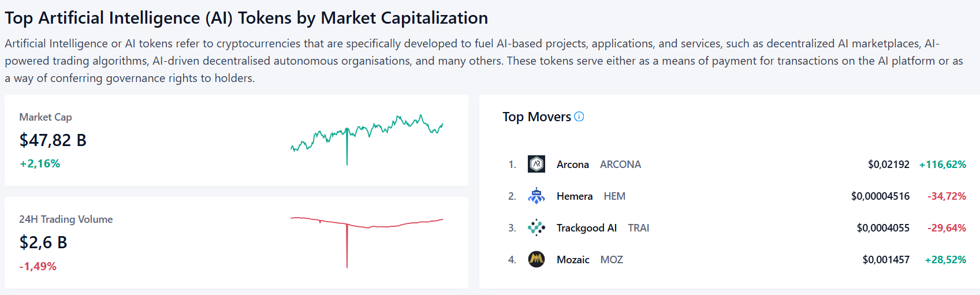Screen dimensions: 980x295
Task: Open the Arcona token name link
Action: [573, 165]
